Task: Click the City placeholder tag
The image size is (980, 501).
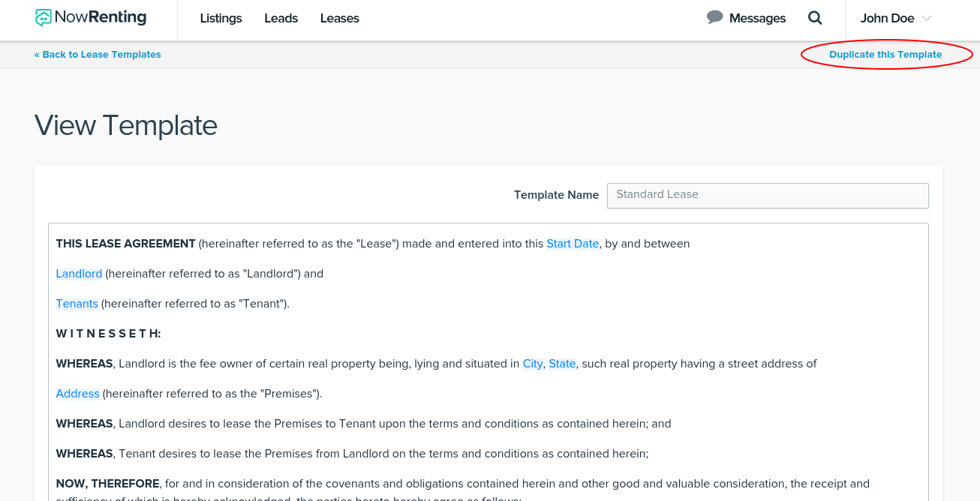Action: click(x=533, y=364)
